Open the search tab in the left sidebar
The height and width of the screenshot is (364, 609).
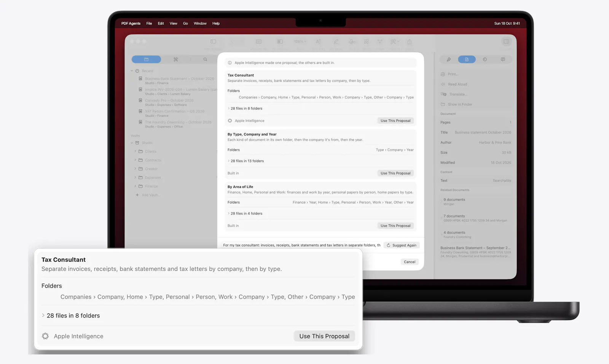205,59
